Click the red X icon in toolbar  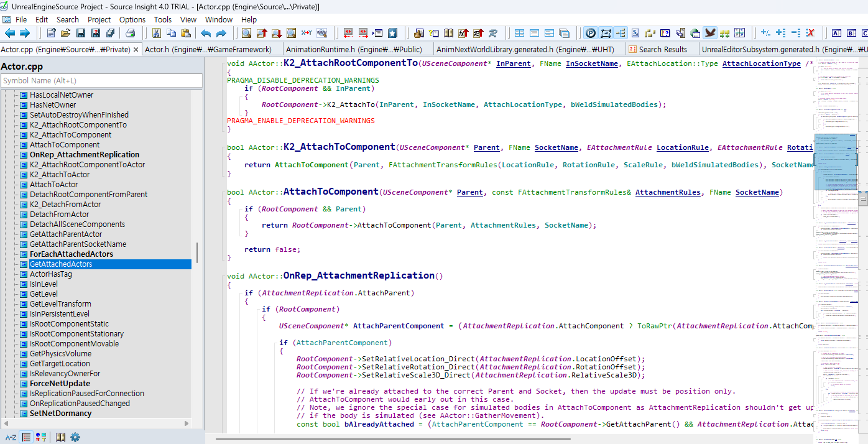click(x=810, y=33)
